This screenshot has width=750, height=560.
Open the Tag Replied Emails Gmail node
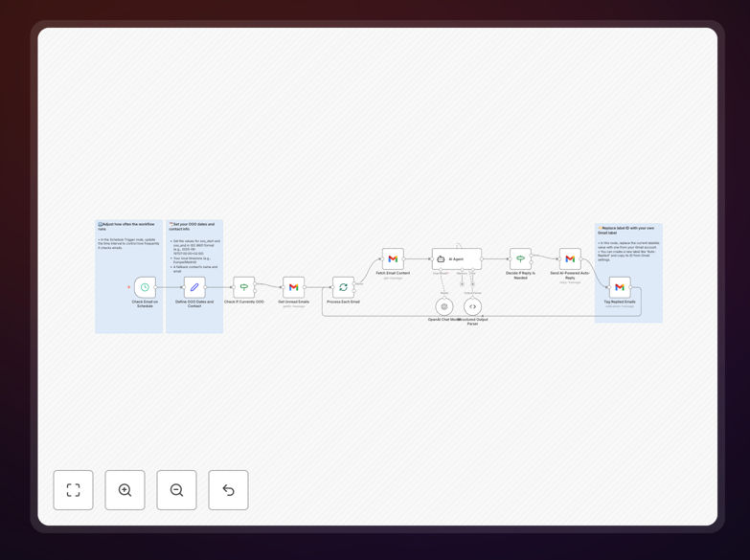tap(620, 287)
